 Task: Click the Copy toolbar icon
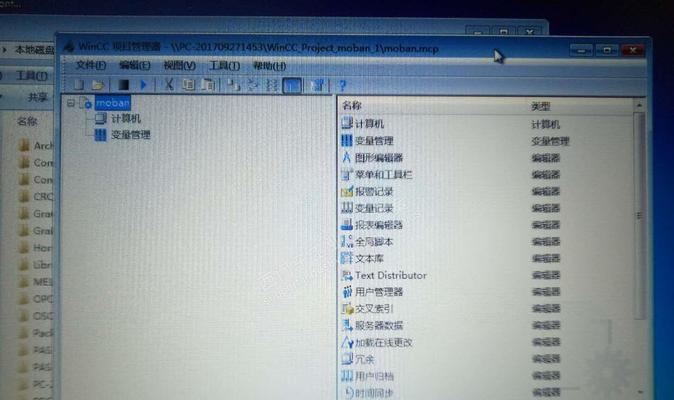(188, 84)
